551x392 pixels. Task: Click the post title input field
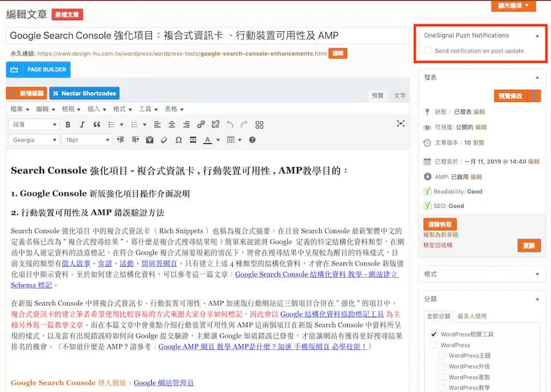208,35
